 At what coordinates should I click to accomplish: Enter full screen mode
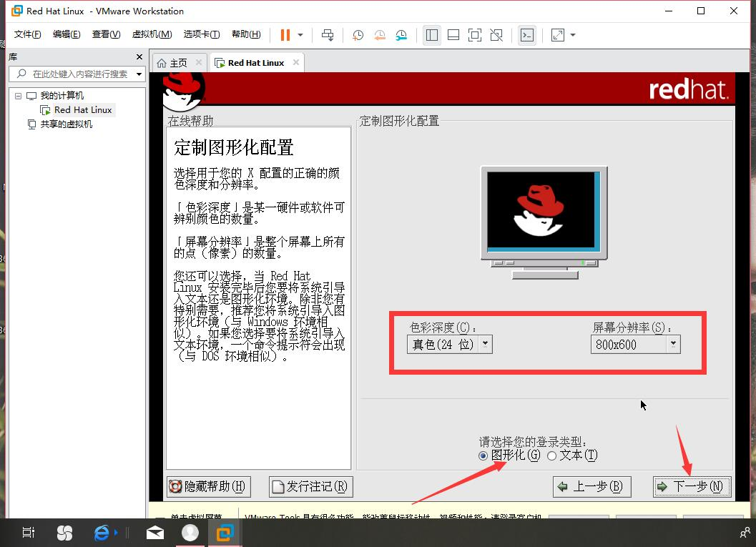(x=475, y=35)
